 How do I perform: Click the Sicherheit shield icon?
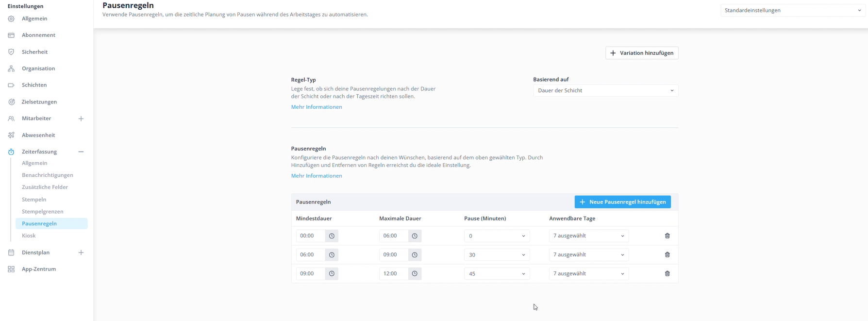coord(11,52)
